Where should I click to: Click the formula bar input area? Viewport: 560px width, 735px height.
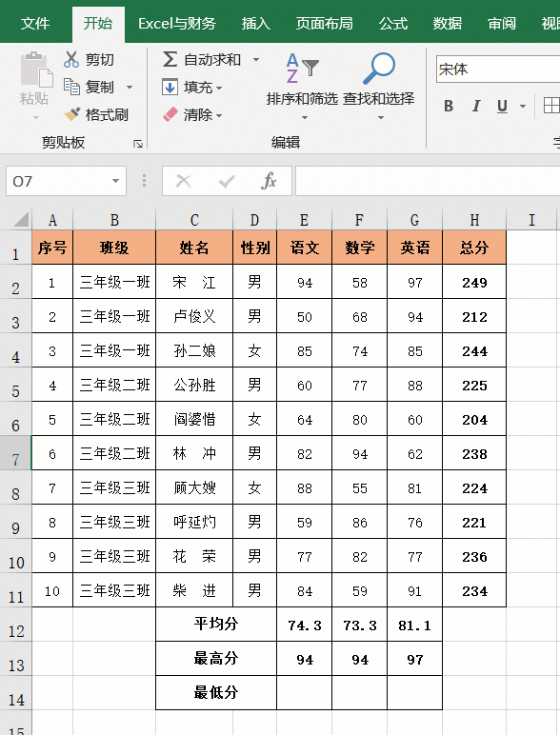tap(428, 181)
